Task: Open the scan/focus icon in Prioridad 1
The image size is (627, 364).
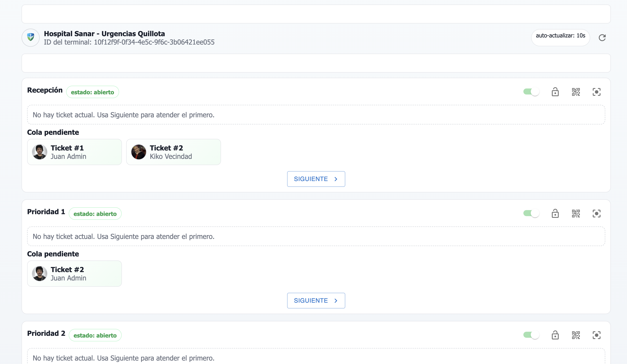Action: (x=596, y=213)
